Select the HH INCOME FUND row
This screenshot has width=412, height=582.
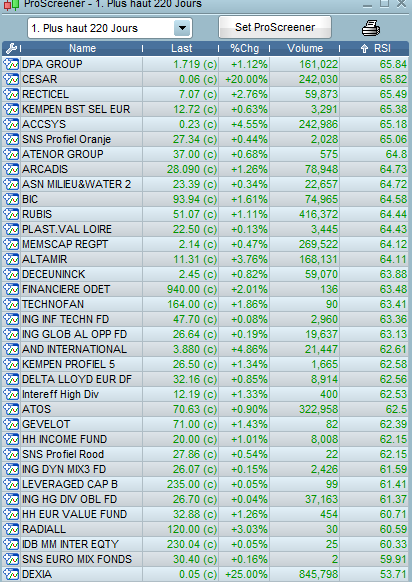pyautogui.click(x=205, y=439)
